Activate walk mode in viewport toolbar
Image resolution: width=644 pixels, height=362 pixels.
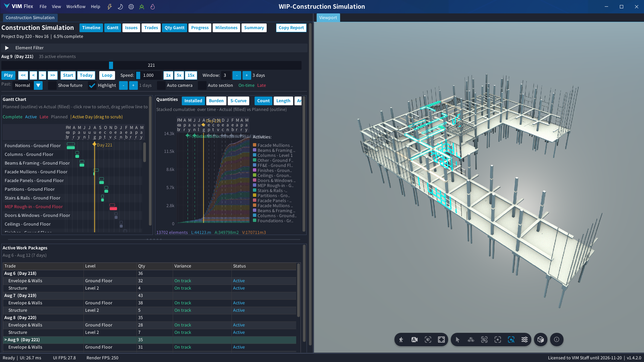point(401,340)
